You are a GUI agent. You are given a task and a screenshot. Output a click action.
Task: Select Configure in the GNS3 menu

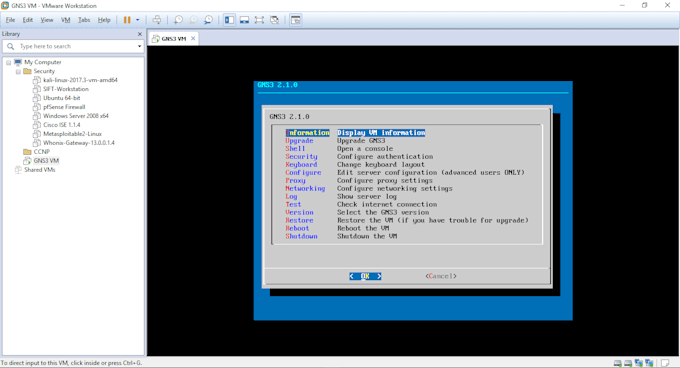303,173
